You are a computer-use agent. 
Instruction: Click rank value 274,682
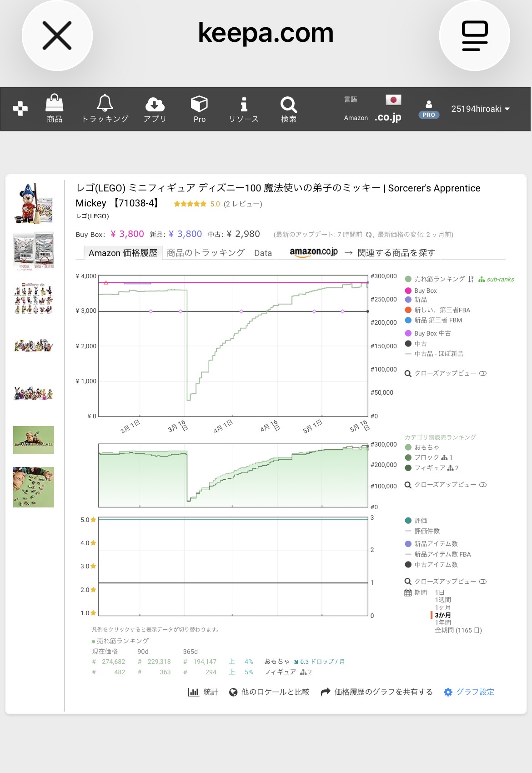pyautogui.click(x=113, y=662)
